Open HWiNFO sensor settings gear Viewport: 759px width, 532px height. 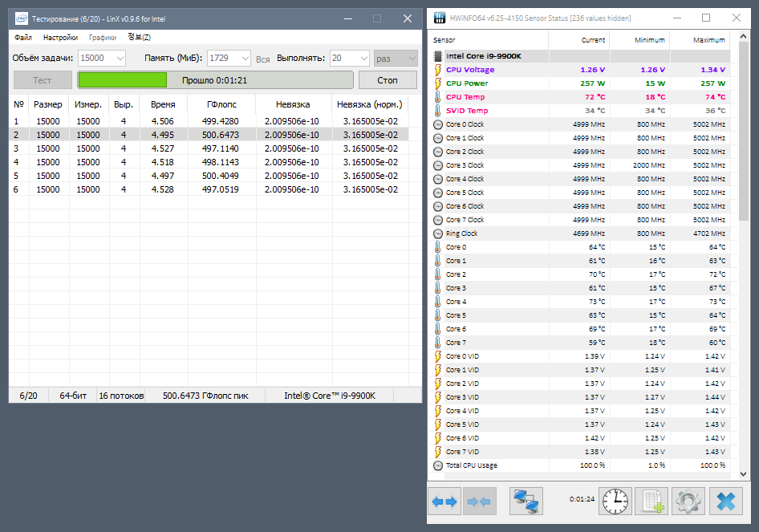[688, 502]
